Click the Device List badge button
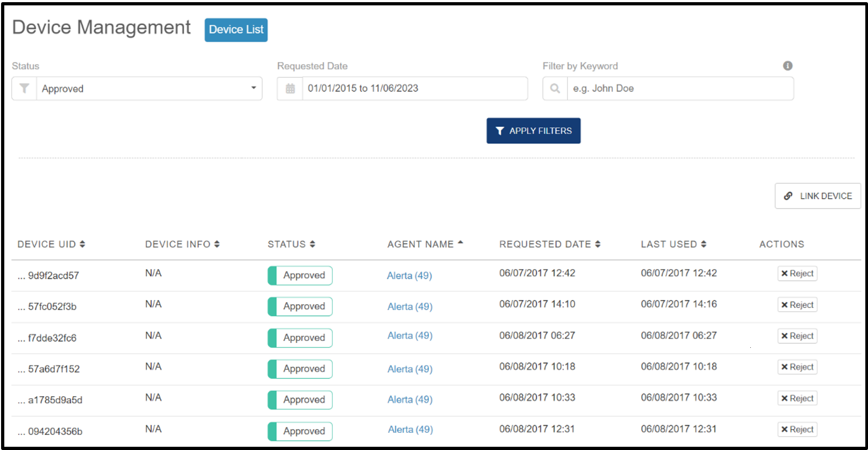This screenshot has width=868, height=450. tap(236, 30)
